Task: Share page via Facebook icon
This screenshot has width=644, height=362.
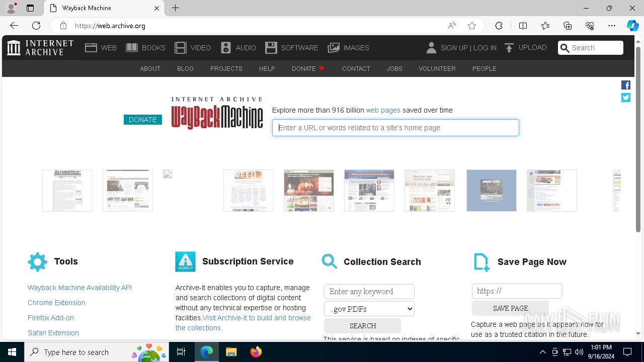Action: (x=626, y=85)
